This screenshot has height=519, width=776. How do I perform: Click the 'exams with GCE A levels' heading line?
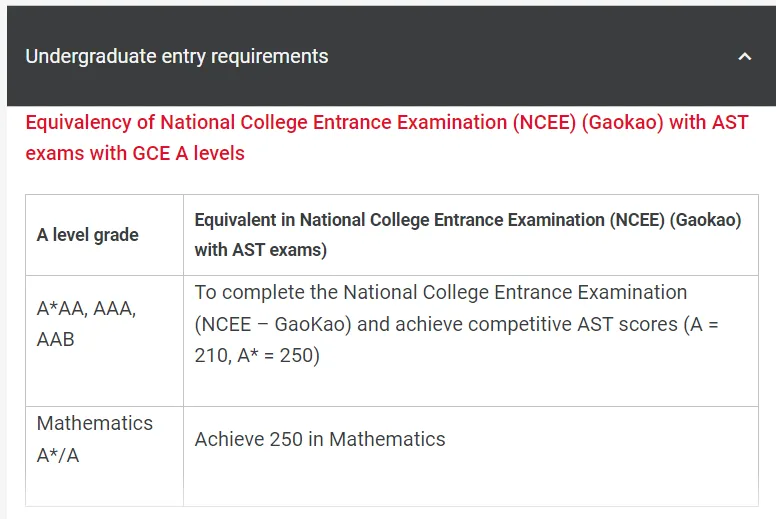tap(135, 153)
